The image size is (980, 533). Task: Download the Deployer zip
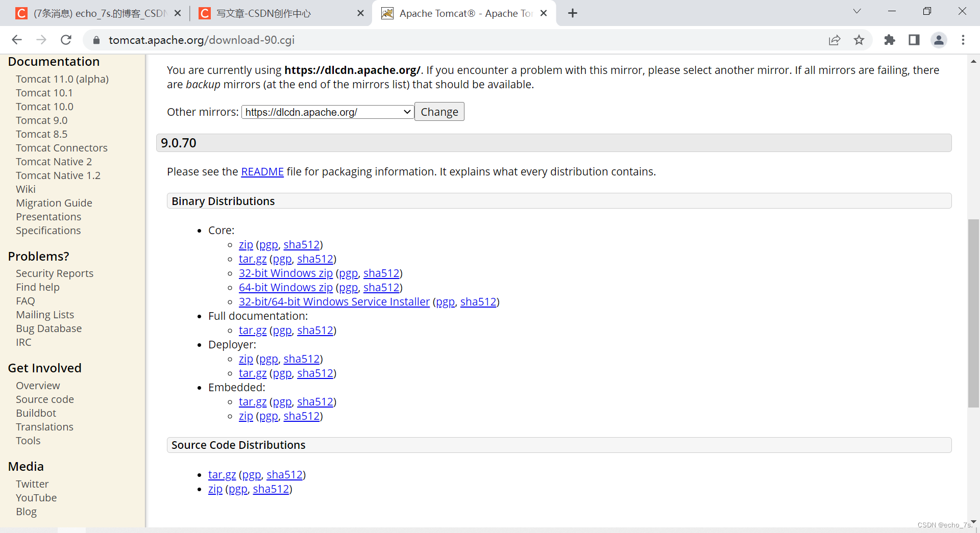click(246, 359)
